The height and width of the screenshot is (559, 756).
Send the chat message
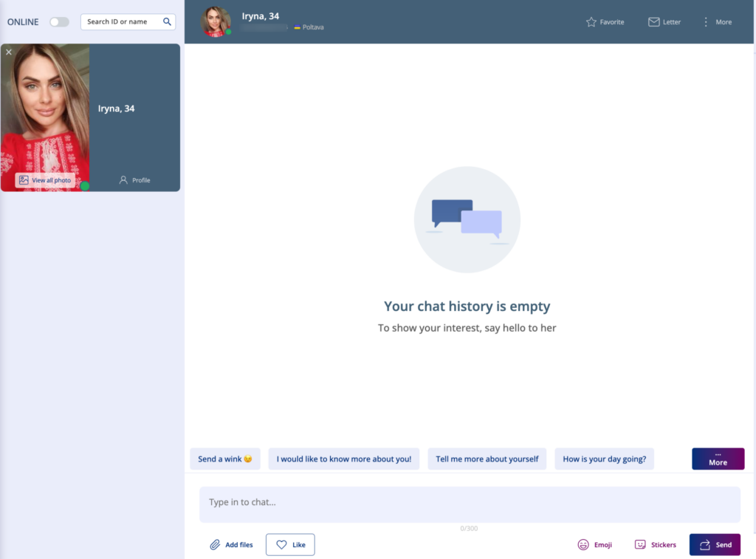(x=715, y=544)
